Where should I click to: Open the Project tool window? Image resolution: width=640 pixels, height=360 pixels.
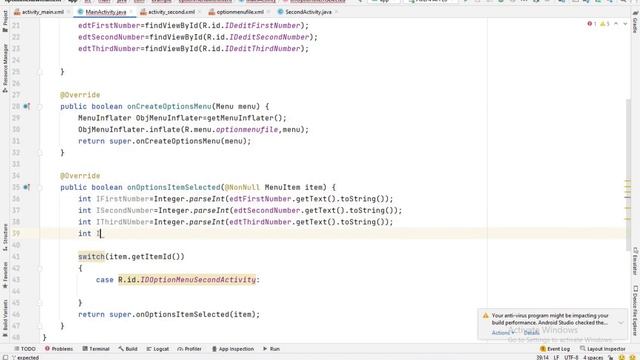(x=5, y=21)
